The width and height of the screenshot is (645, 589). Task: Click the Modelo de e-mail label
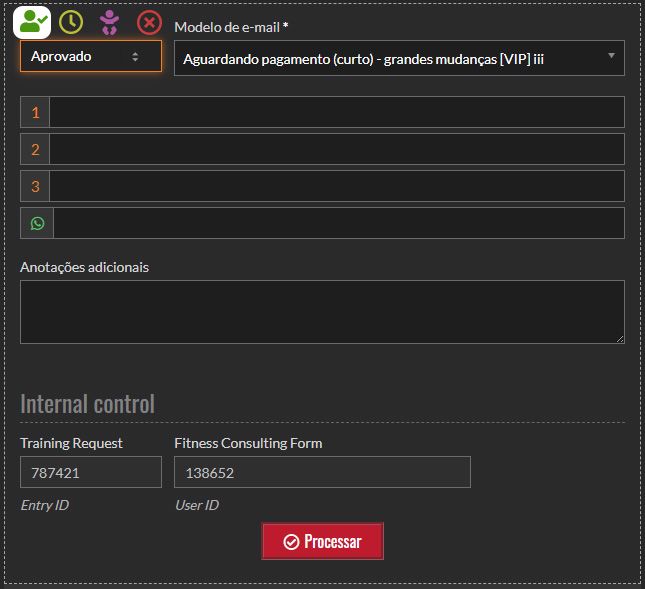tap(231, 27)
